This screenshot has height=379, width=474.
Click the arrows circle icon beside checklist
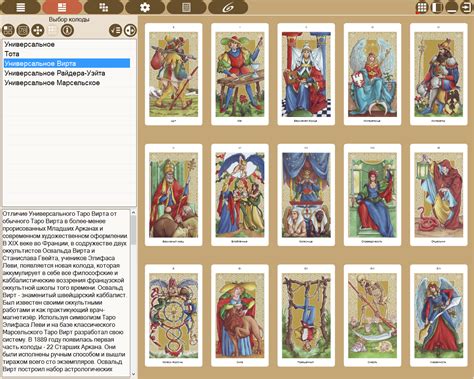(x=130, y=30)
